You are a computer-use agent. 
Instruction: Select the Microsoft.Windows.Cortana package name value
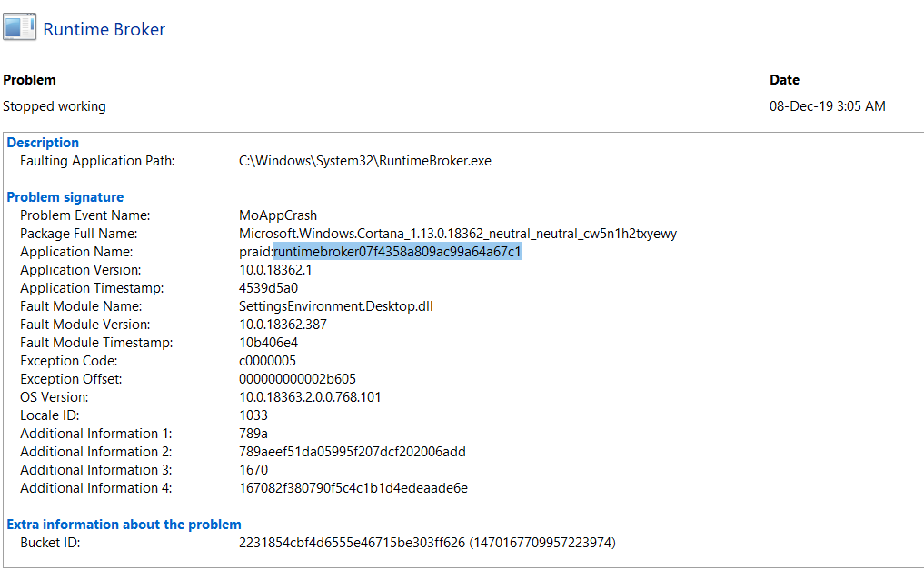pyautogui.click(x=458, y=234)
